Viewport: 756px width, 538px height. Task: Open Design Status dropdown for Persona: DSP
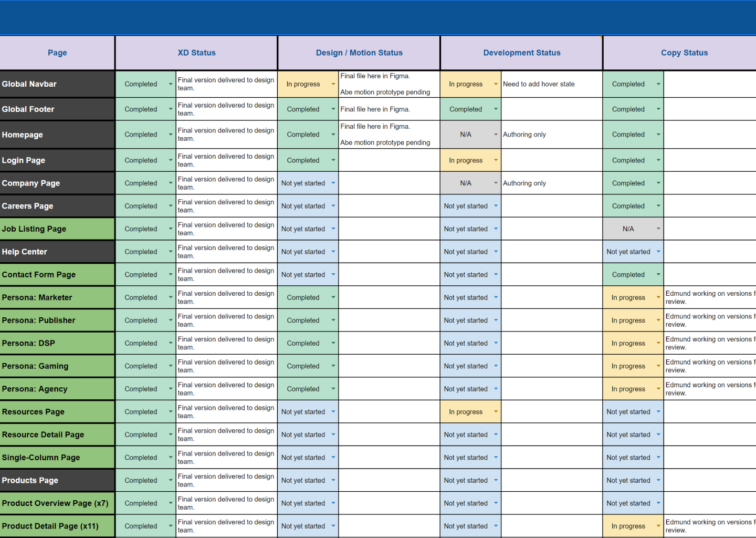point(333,343)
